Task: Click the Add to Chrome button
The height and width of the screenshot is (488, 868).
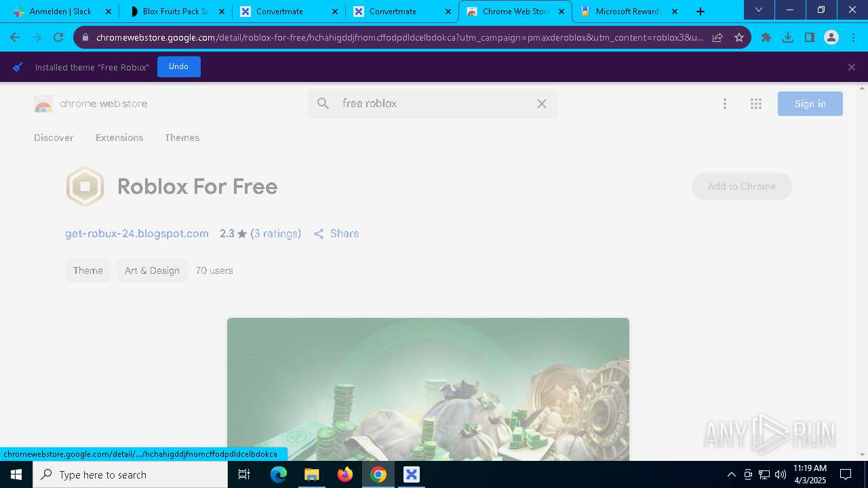Action: coord(742,186)
